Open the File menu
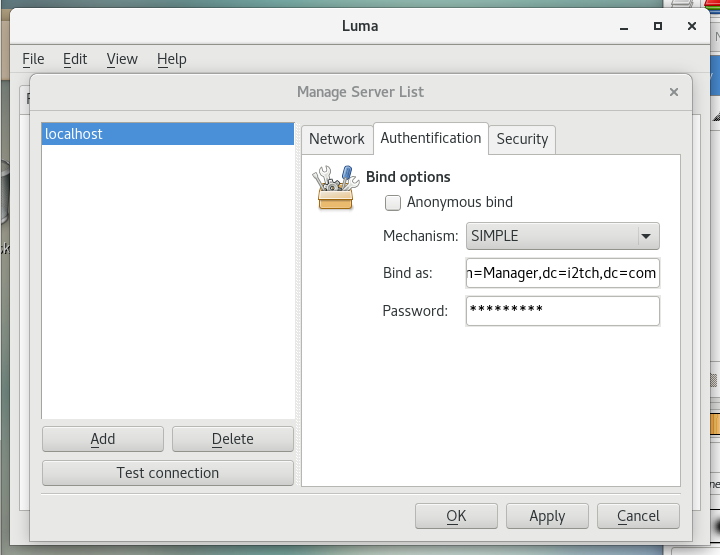Viewport: 720px width, 555px height. point(33,59)
